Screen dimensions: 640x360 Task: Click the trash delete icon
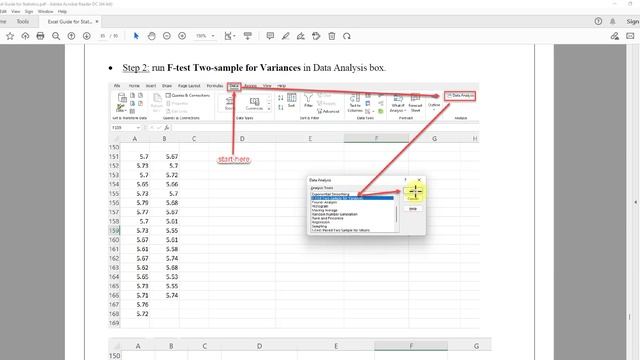tap(331, 36)
